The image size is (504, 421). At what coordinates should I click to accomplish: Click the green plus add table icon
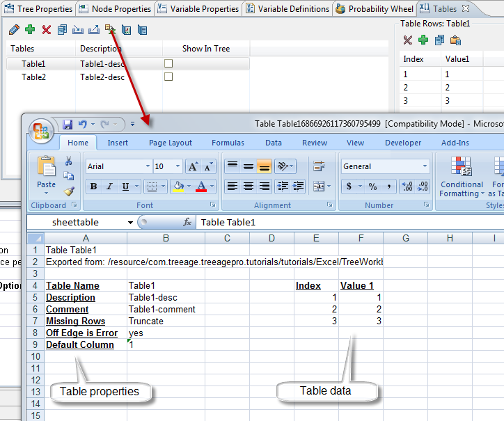[x=30, y=30]
